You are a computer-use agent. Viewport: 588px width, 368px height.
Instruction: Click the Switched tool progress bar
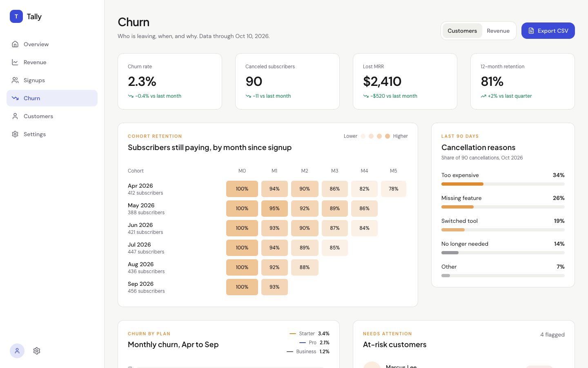pos(503,230)
